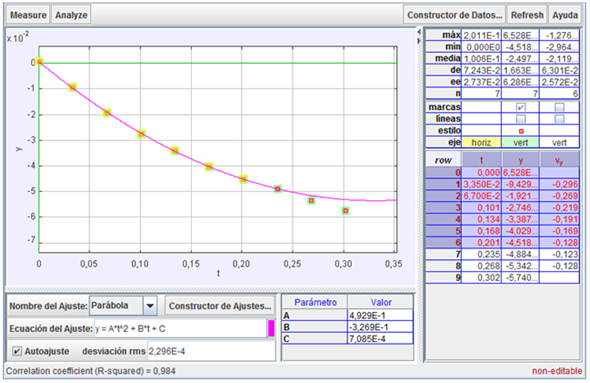Select the data point at t=0,30
Screen dimensions: 590x383
point(345,211)
